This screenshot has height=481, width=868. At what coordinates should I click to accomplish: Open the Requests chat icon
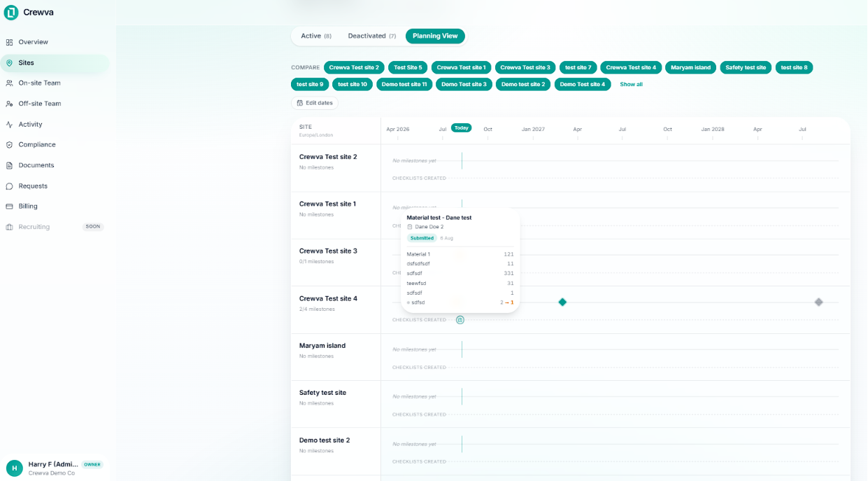tap(9, 186)
